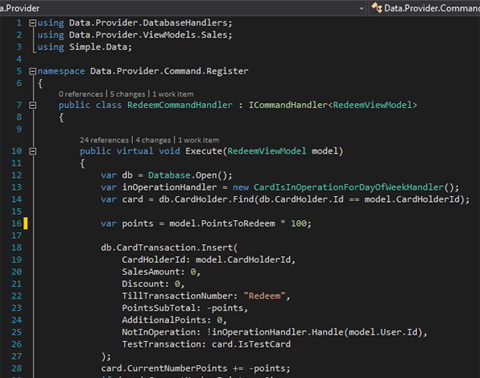480x378 pixels.
Task: Collapse the RedeemCommandHandler class block
Action: (x=32, y=105)
